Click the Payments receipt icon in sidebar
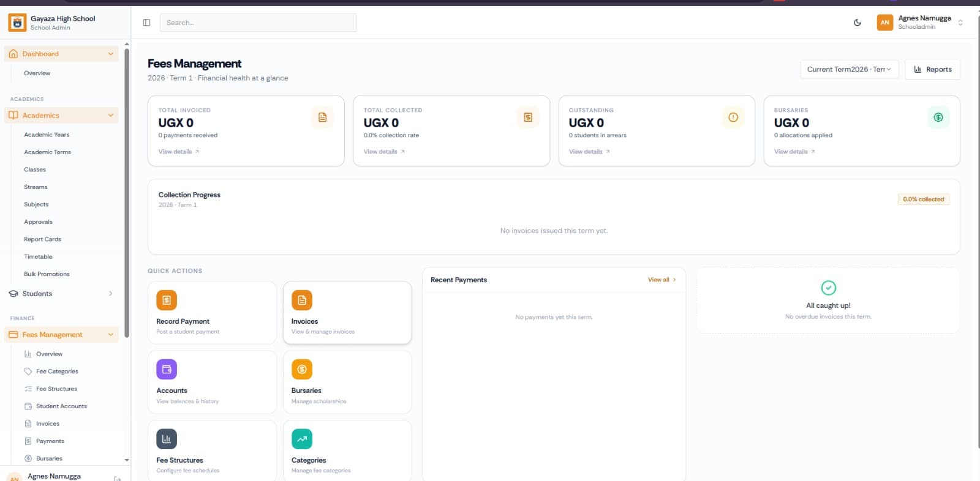The width and height of the screenshot is (980, 481). click(28, 441)
